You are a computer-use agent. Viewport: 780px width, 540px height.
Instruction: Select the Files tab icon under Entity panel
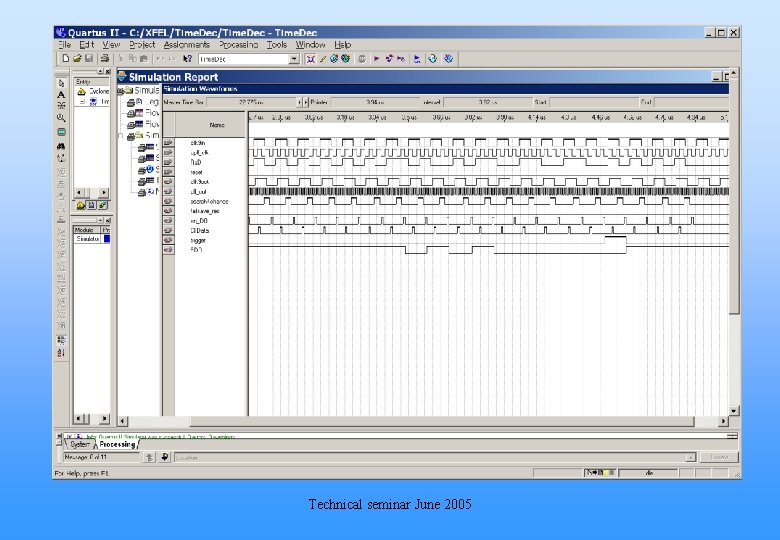pos(92,205)
